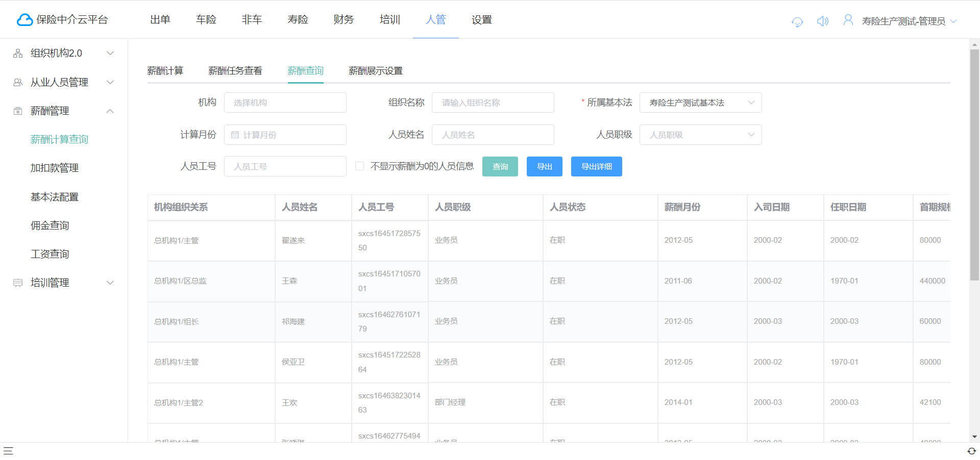Switch to the 薪酬计算 tab
The width and height of the screenshot is (980, 460).
click(x=165, y=71)
